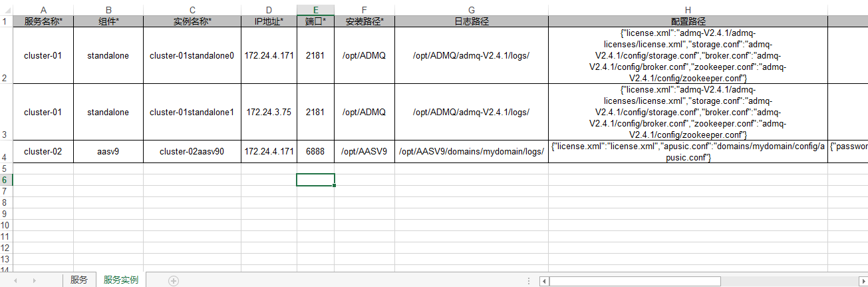Select /opt/AASV9 install path cell
Image resolution: width=868 pixels, height=287 pixels.
pyautogui.click(x=364, y=151)
